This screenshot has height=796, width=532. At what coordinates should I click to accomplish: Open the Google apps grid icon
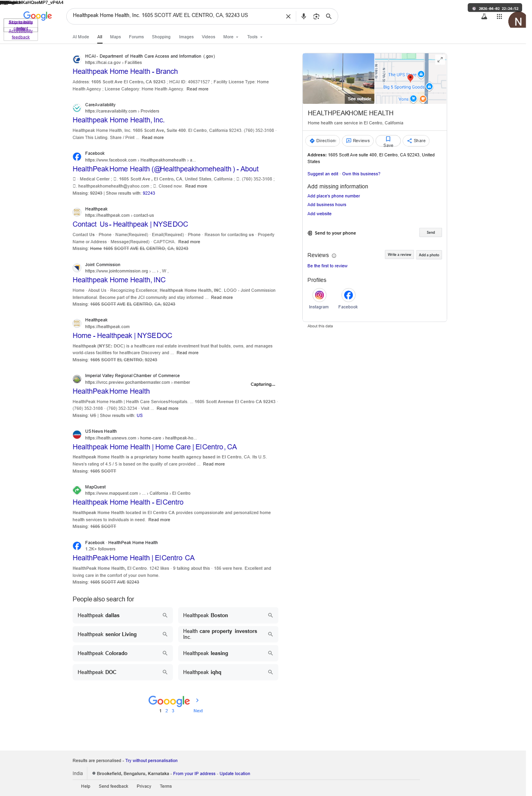499,17
